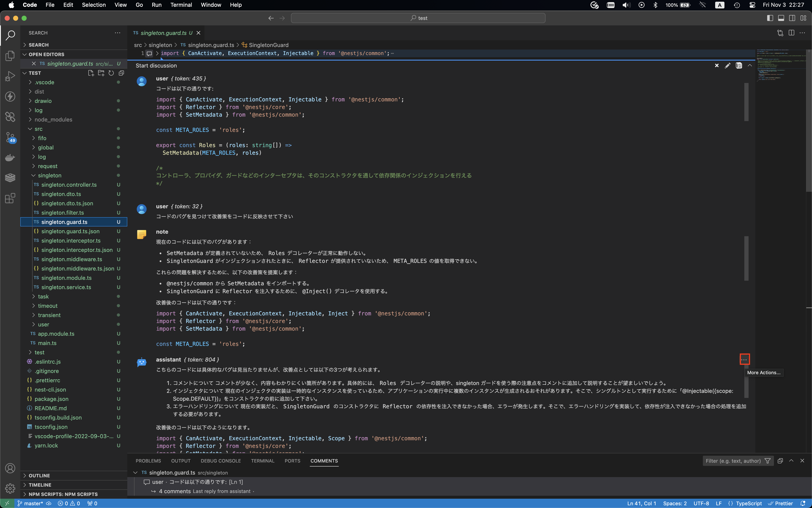Close the singleton.guard.ts editor tab
The width and height of the screenshot is (812, 508).
(198, 33)
